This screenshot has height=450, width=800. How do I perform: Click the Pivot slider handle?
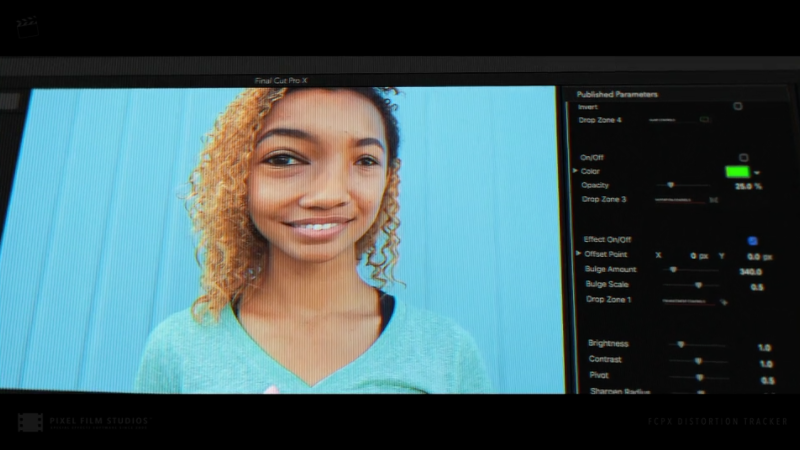click(x=699, y=378)
